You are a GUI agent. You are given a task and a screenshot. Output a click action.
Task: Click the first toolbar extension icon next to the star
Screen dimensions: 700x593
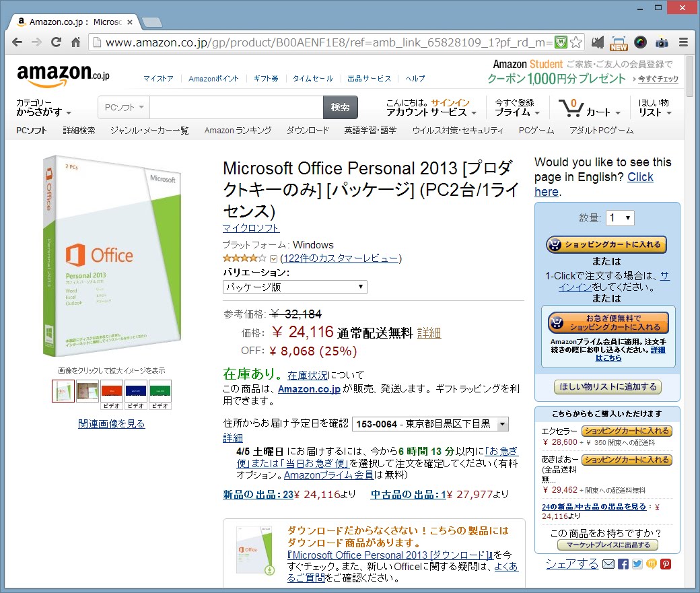tap(597, 42)
